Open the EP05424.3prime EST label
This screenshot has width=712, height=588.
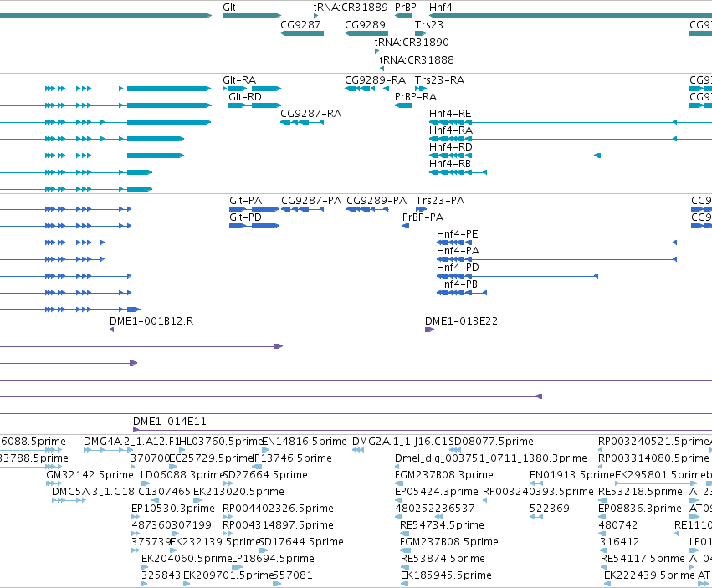point(437,492)
